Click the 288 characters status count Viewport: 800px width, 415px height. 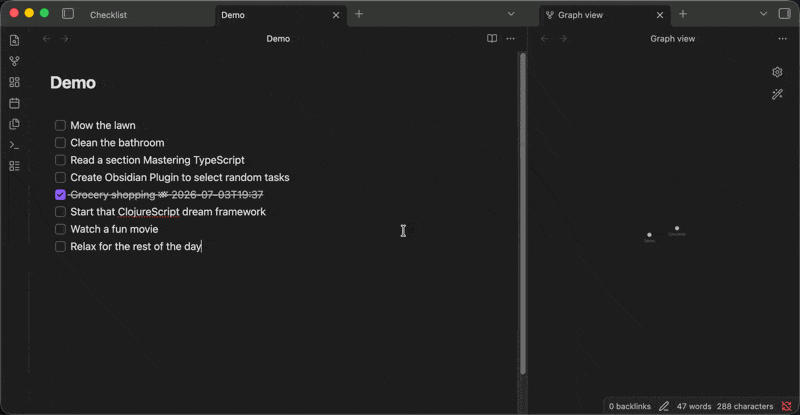[x=745, y=406]
